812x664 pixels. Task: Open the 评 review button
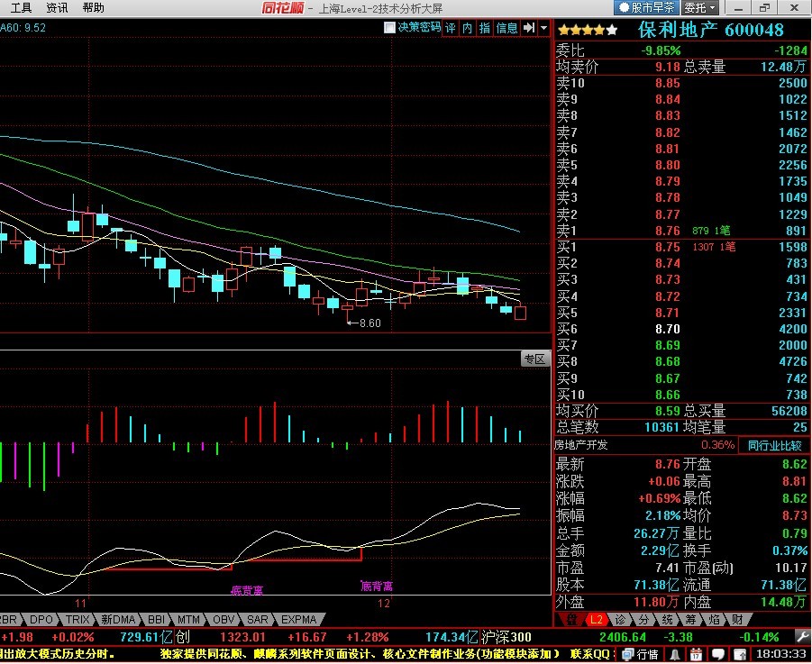(451, 28)
